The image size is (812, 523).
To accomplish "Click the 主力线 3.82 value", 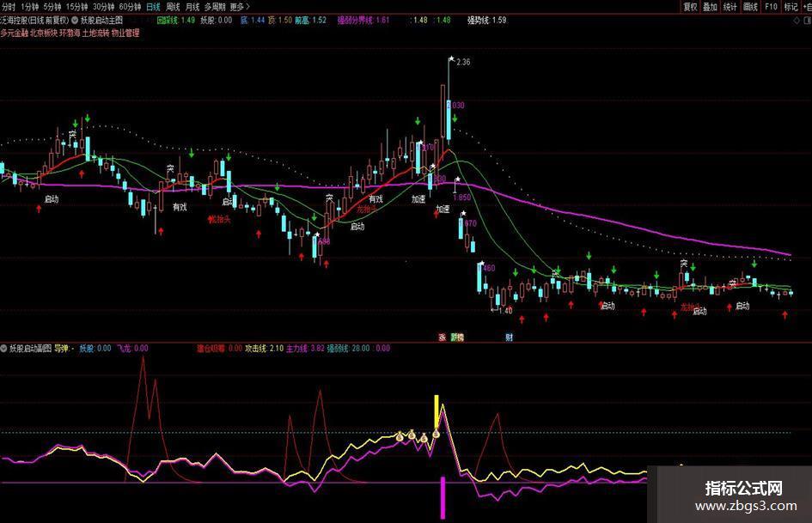I will coord(306,349).
